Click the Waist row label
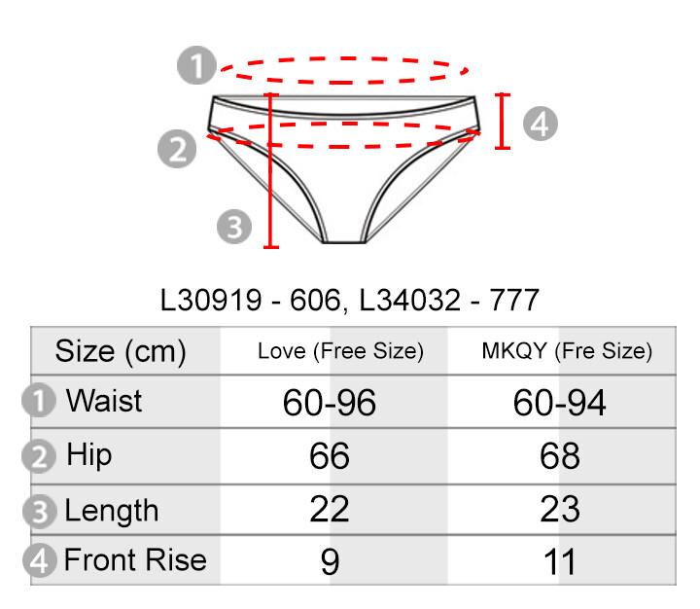700x609 pixels. click(104, 401)
